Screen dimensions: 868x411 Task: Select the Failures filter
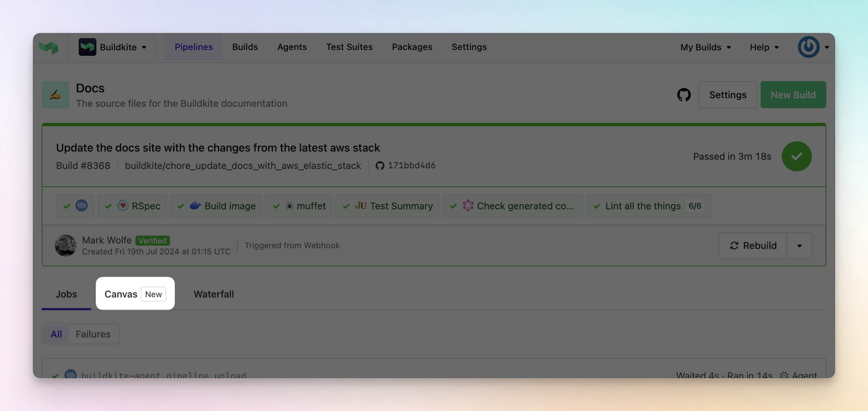tap(93, 334)
